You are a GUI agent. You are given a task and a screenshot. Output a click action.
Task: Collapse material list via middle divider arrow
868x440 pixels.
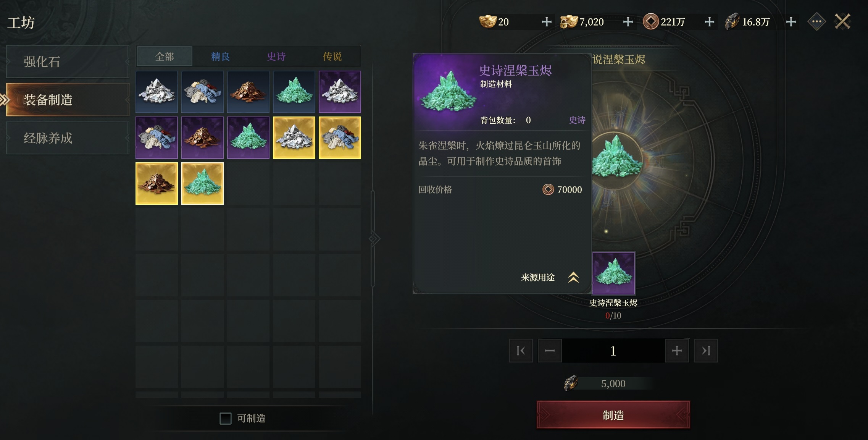click(x=374, y=239)
